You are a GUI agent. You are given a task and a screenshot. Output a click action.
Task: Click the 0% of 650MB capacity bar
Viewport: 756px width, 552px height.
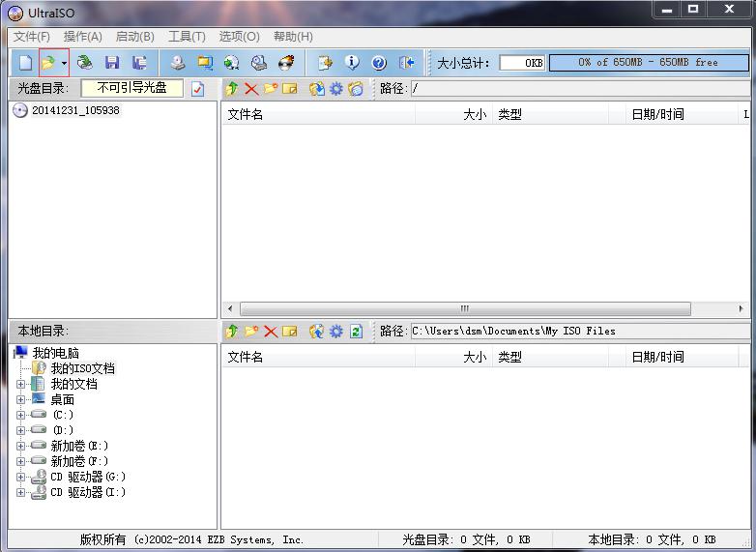coord(649,63)
